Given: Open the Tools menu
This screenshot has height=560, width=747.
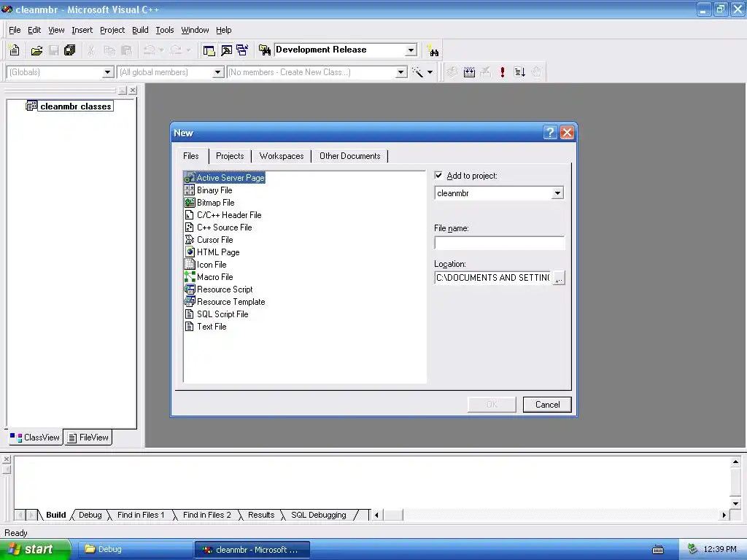Looking at the screenshot, I should (x=165, y=30).
